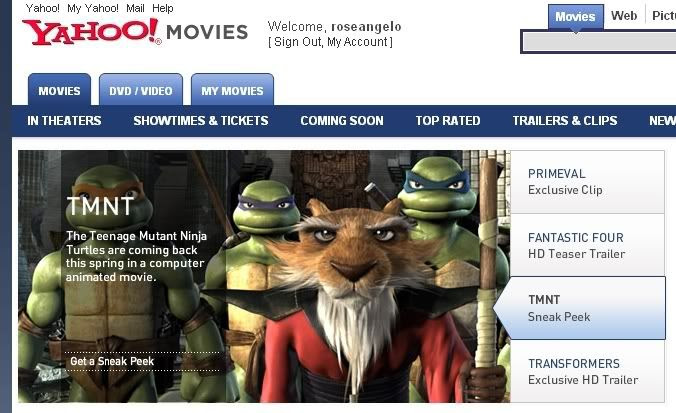
Task: Click the Help link
Action: pyautogui.click(x=163, y=8)
